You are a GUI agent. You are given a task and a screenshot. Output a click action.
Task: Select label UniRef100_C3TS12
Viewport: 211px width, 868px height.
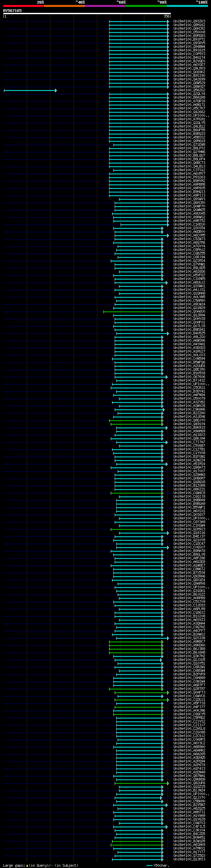pos(189,170)
